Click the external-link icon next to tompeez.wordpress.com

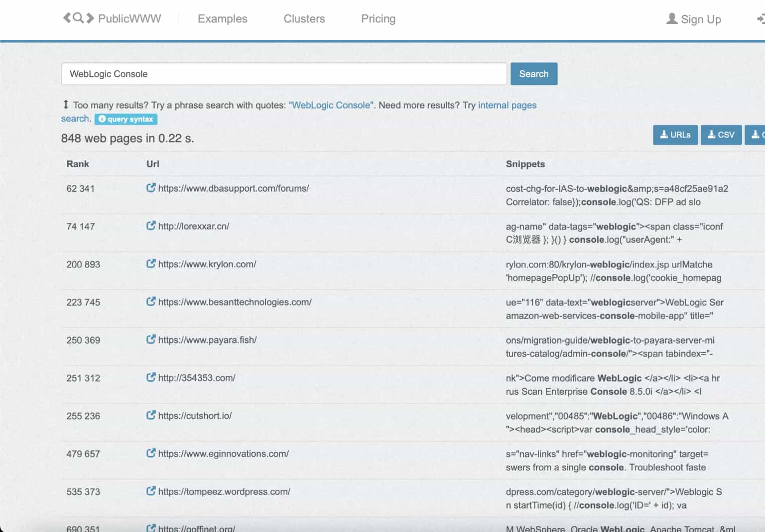[150, 491]
